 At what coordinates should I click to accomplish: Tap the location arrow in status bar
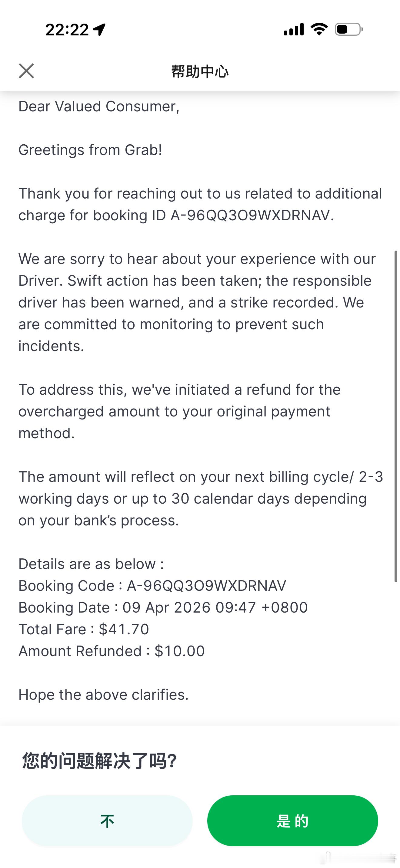click(x=99, y=30)
